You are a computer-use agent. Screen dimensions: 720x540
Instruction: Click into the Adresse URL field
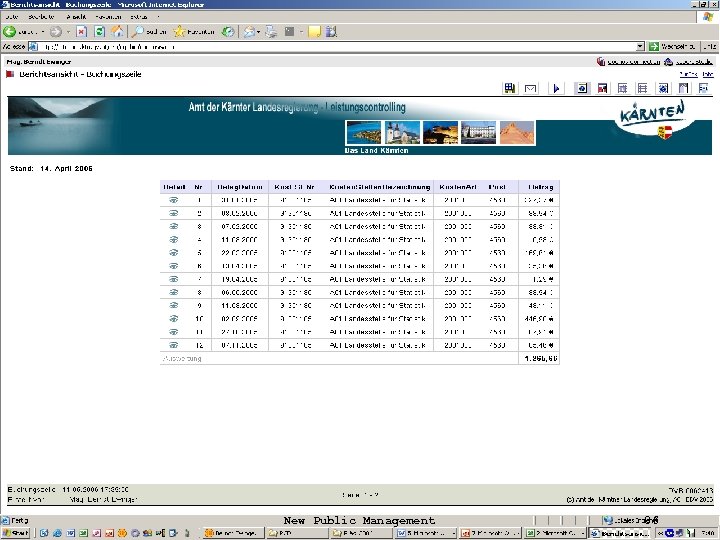[x=338, y=46]
